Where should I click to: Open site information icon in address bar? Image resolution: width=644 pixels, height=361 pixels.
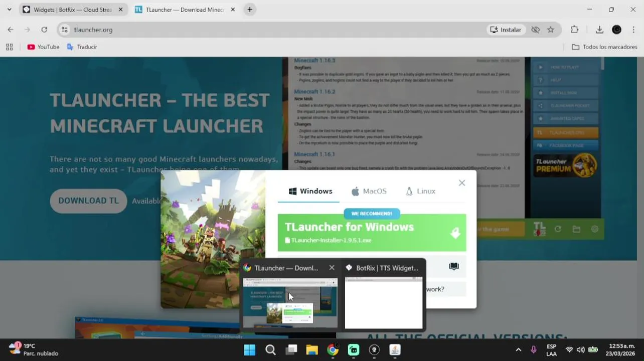(64, 30)
